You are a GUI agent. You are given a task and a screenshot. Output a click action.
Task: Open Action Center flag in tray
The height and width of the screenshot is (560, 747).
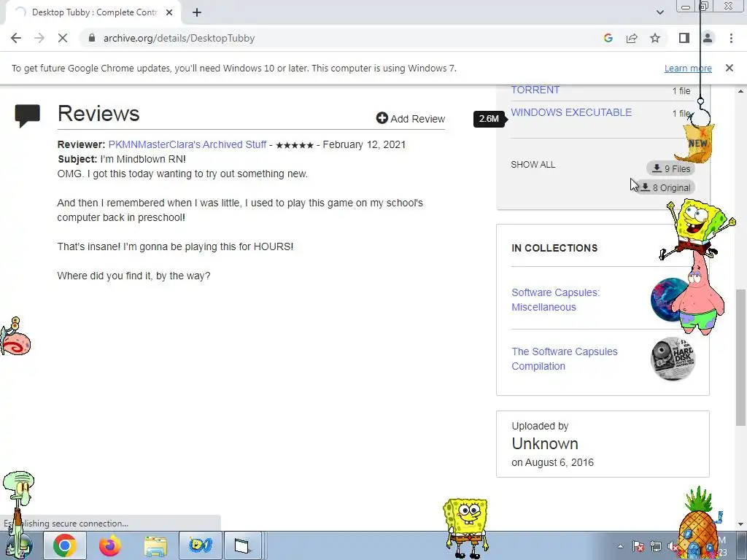[x=638, y=546]
